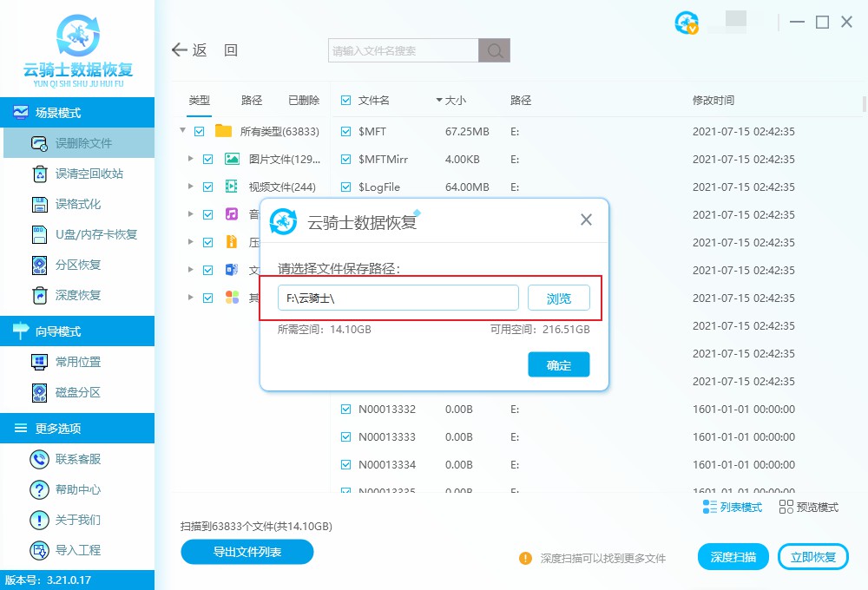This screenshot has height=590, width=868.
Task: Uncheck the N00013333 file checkbox
Action: point(346,436)
